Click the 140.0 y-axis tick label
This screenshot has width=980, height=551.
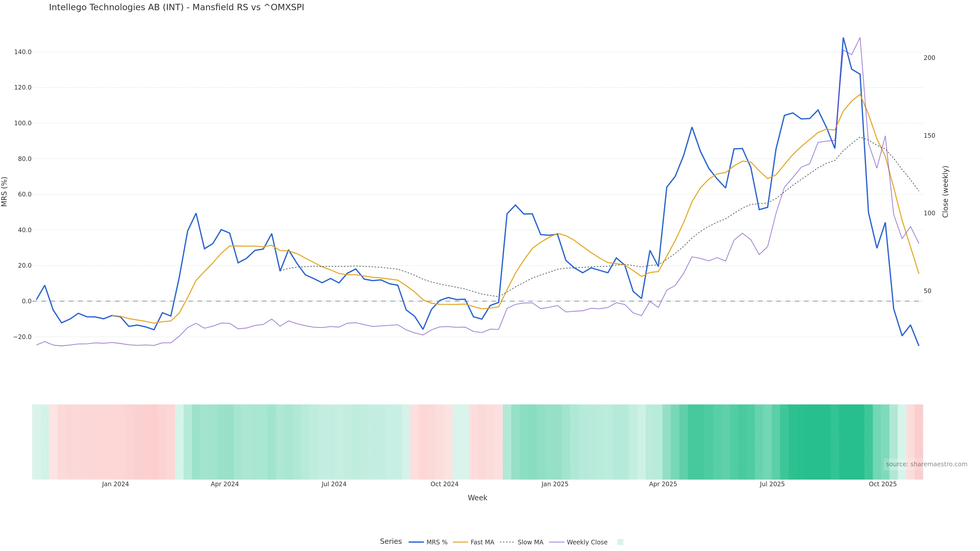tap(23, 52)
